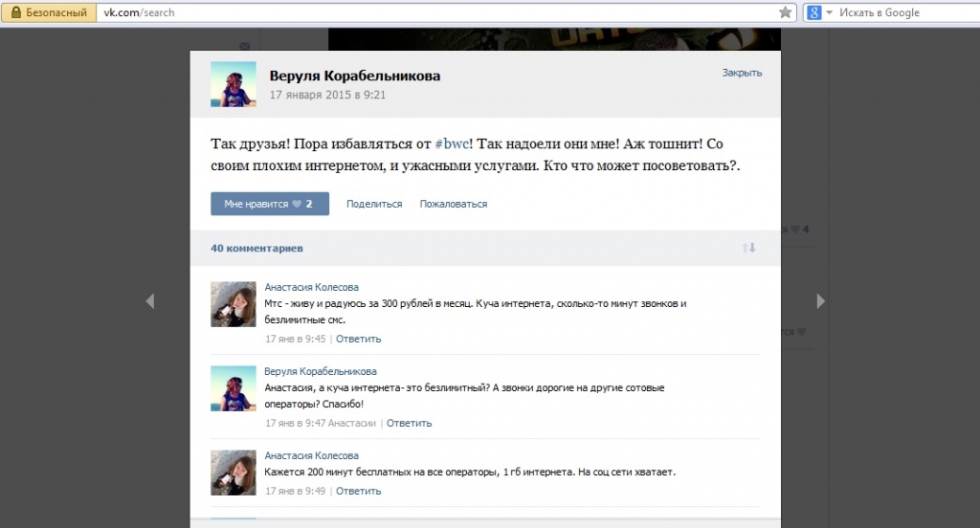Click the 'Поделиться' share link

pos(374,204)
